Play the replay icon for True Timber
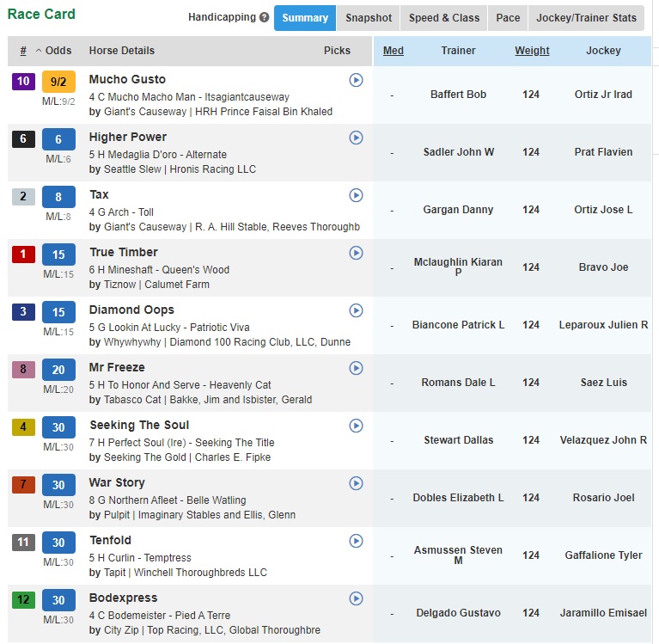Image resolution: width=659 pixels, height=644 pixels. tap(356, 253)
